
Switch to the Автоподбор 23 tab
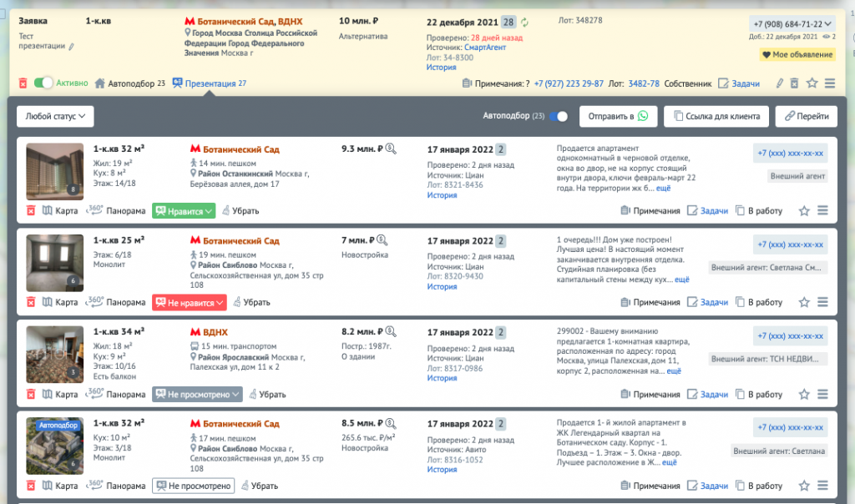pos(130,83)
